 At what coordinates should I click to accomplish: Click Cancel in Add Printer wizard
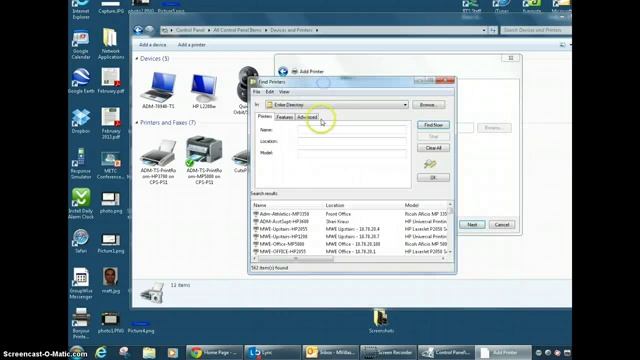(502, 225)
